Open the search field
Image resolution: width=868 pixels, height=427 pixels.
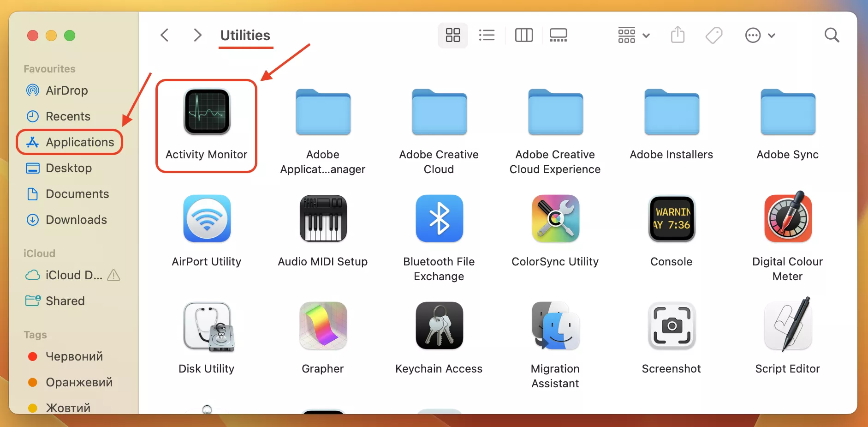click(832, 35)
